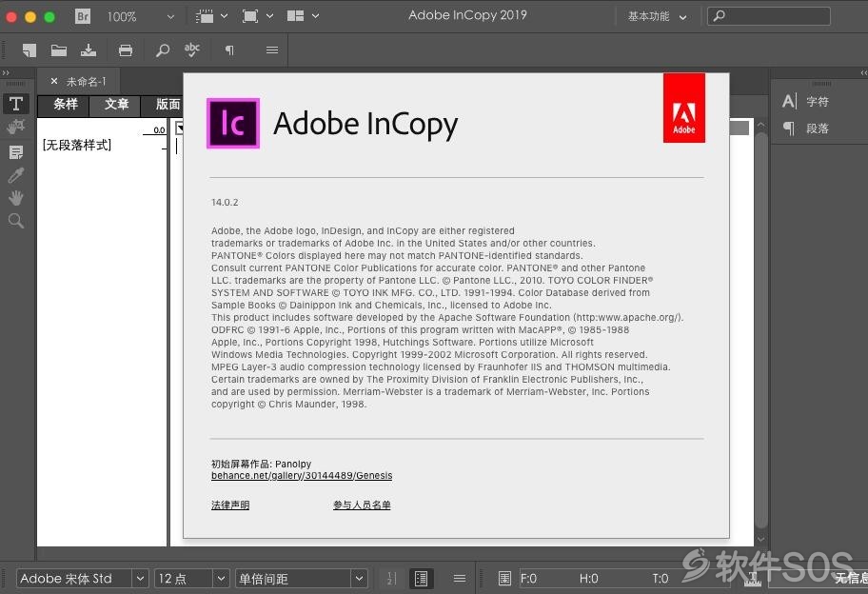Select the Type tool

(x=16, y=104)
